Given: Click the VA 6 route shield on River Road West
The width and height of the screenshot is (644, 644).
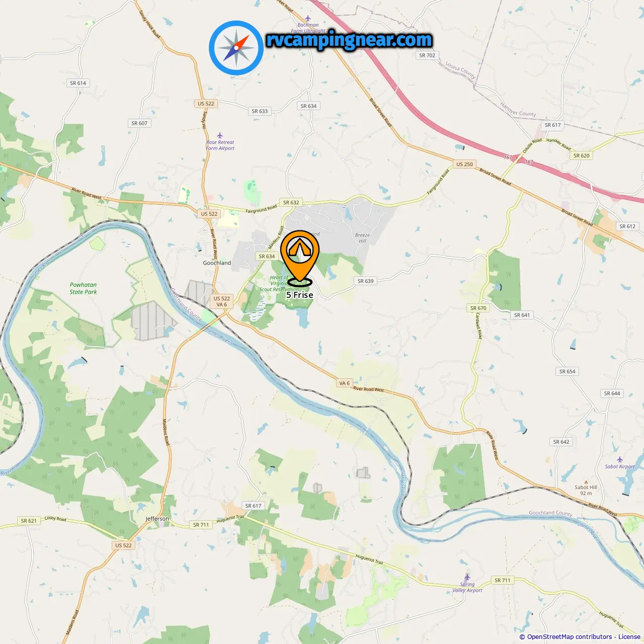Looking at the screenshot, I should click(x=345, y=383).
